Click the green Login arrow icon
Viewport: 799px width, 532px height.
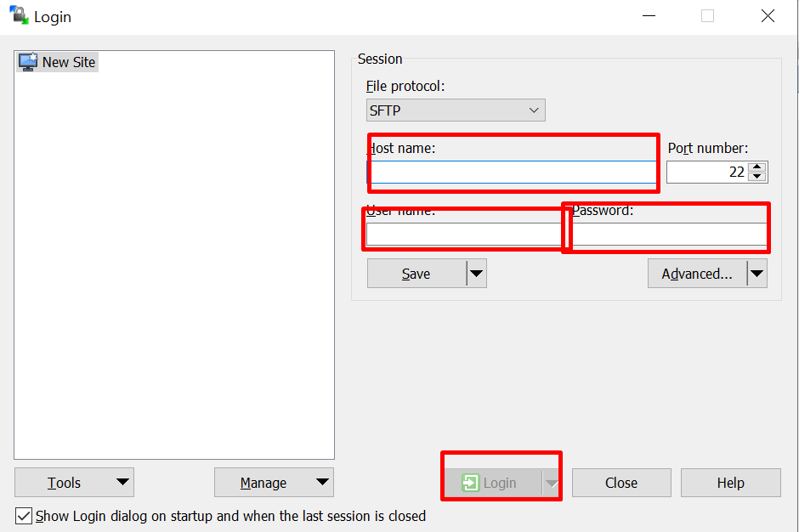pyautogui.click(x=470, y=483)
